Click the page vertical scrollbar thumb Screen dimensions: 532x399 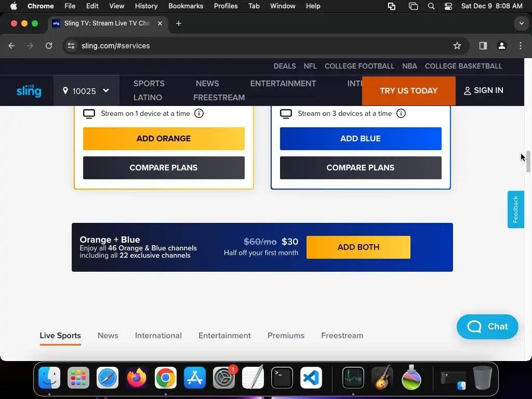[x=528, y=162]
